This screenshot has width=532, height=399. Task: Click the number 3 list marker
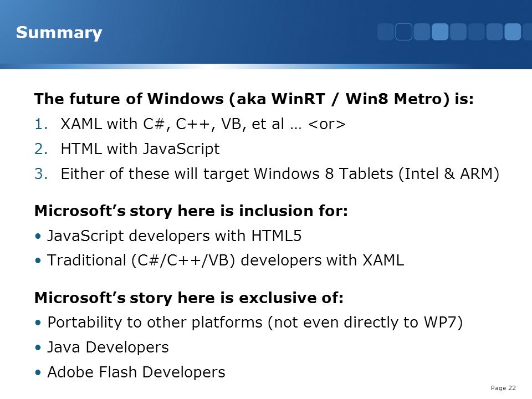click(x=41, y=174)
